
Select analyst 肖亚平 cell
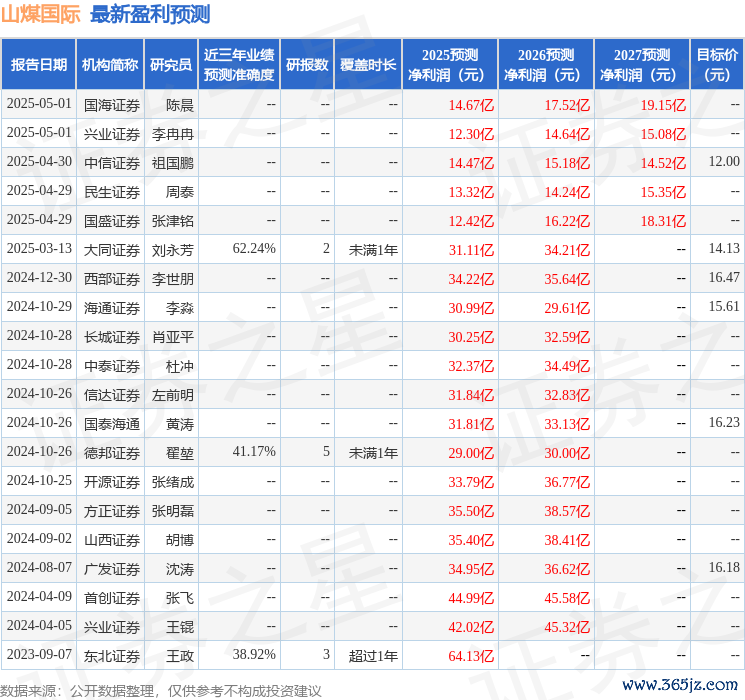pos(172,337)
